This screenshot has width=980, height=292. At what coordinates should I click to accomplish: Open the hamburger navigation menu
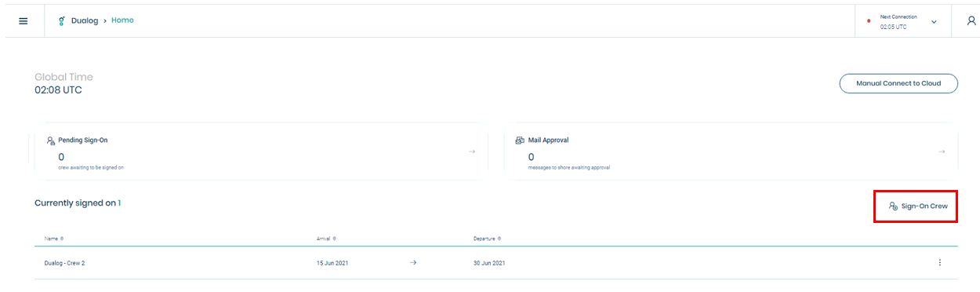pos(23,21)
